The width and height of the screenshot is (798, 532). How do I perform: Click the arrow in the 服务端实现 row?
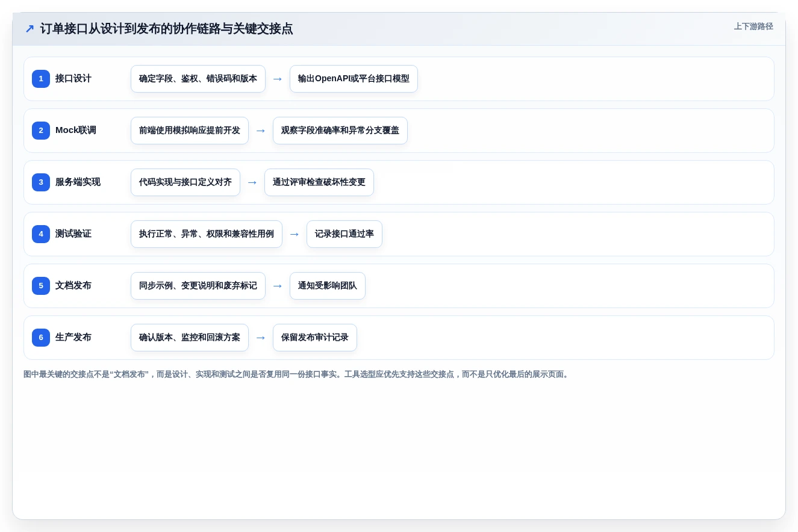pyautogui.click(x=252, y=182)
